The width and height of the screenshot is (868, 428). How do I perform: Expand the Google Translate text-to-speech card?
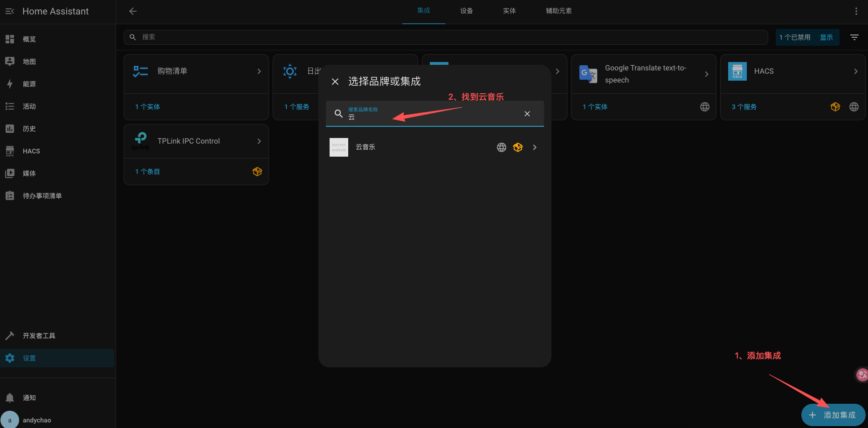tap(707, 74)
